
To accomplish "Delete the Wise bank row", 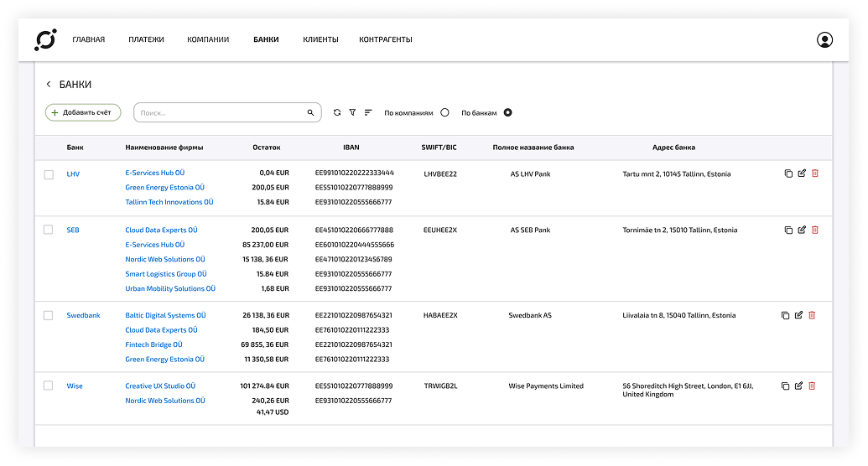I will coord(812,386).
